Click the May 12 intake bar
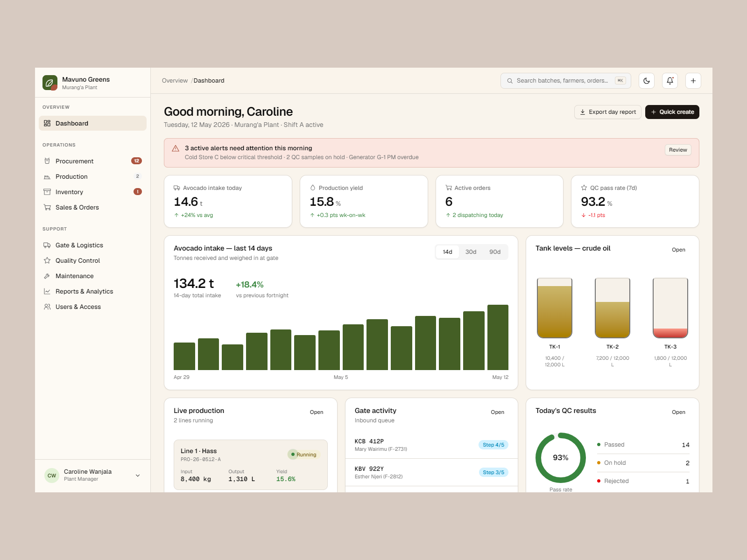 [x=498, y=337]
